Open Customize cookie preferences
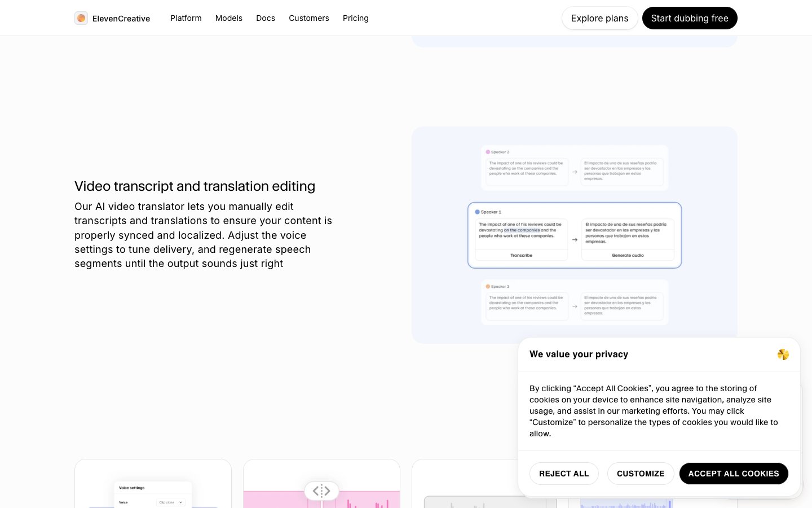Viewport: 812px width, 508px height. pyautogui.click(x=640, y=474)
